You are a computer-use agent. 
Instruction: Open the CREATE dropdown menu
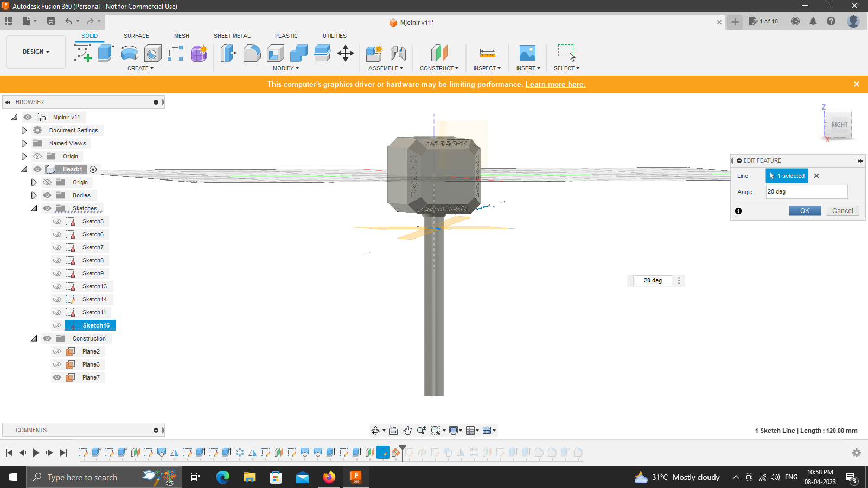(141, 68)
